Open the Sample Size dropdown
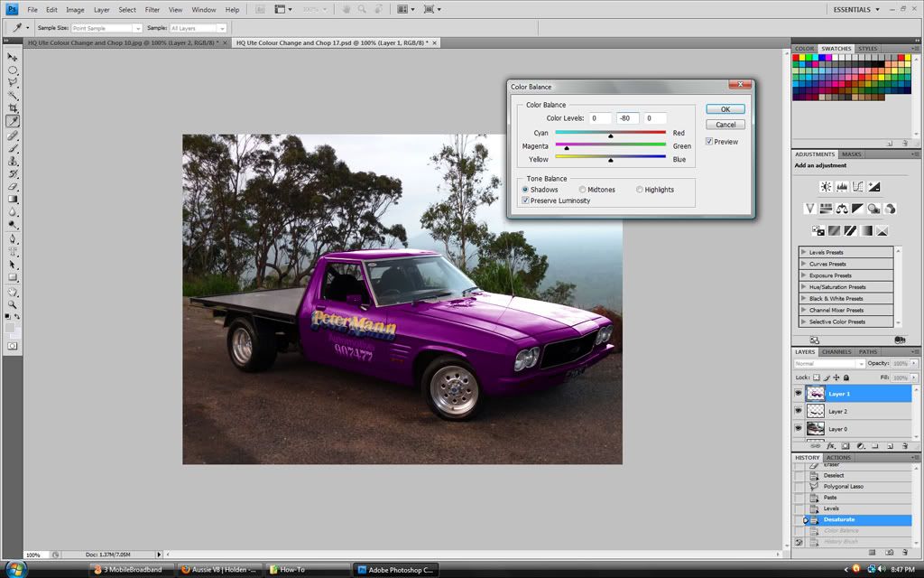The width and height of the screenshot is (924, 578). (106, 28)
